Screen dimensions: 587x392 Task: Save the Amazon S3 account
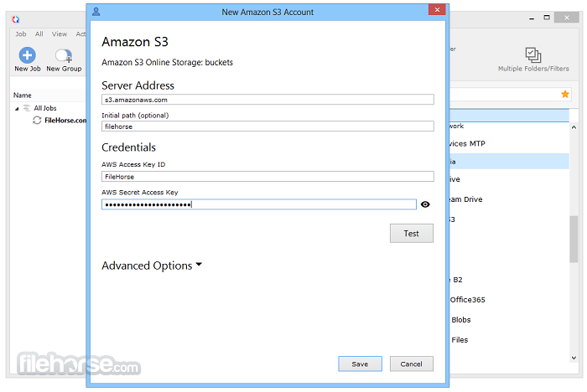(x=360, y=364)
